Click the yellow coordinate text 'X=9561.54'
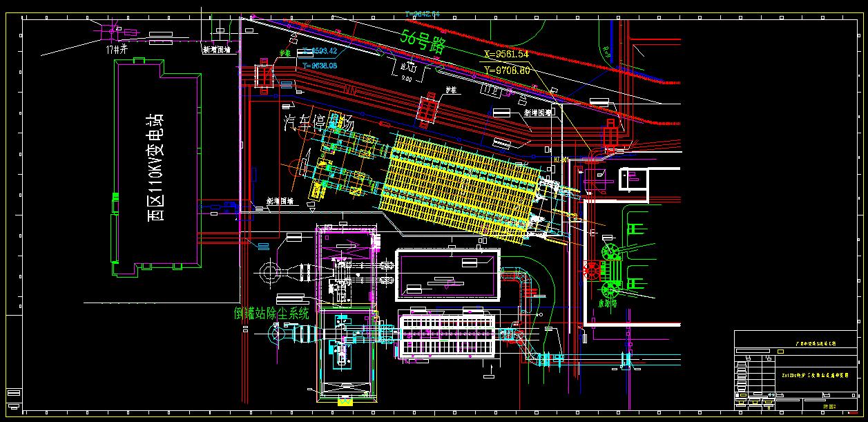 coord(506,54)
